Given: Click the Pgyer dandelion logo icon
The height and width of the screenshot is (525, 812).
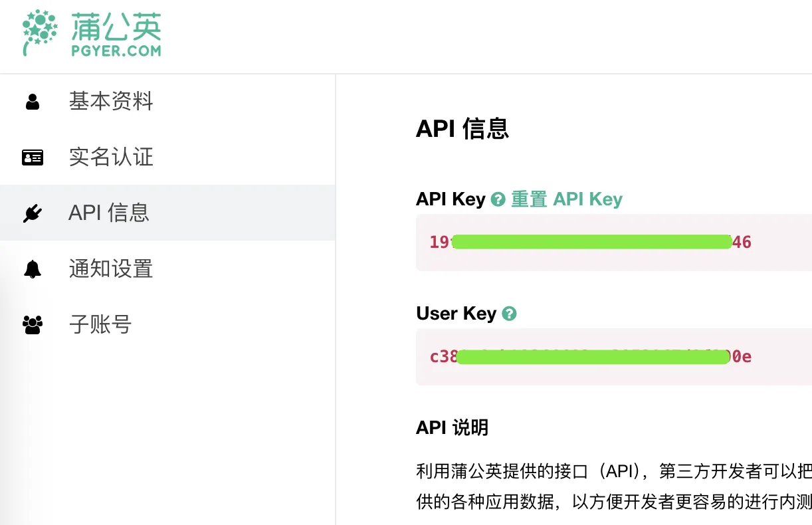Looking at the screenshot, I should [x=41, y=32].
